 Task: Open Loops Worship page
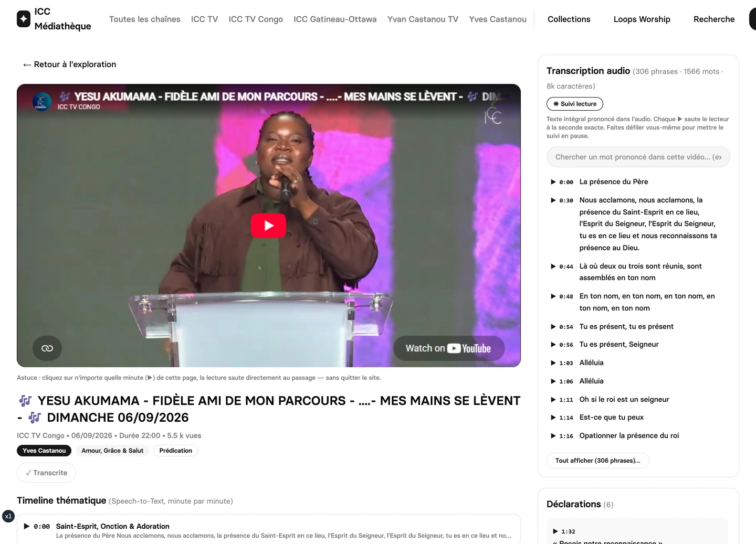(642, 19)
